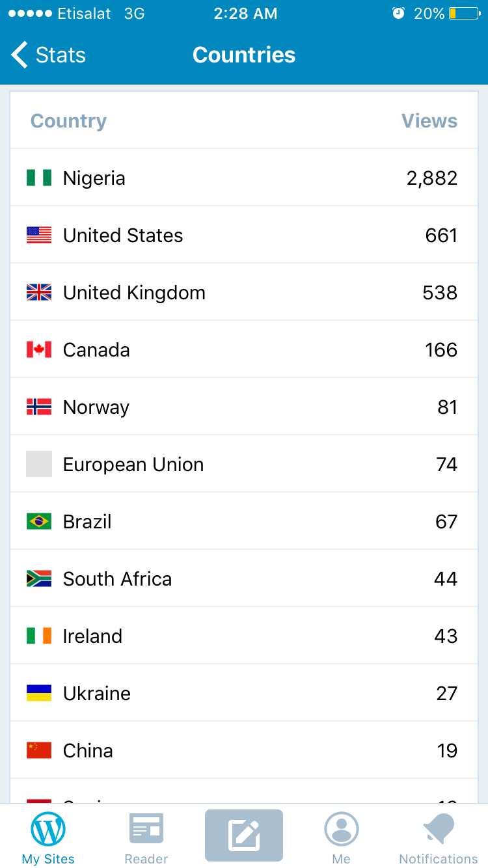The height and width of the screenshot is (868, 488).
Task: Tap the Nigeria flag icon
Action: (39, 178)
